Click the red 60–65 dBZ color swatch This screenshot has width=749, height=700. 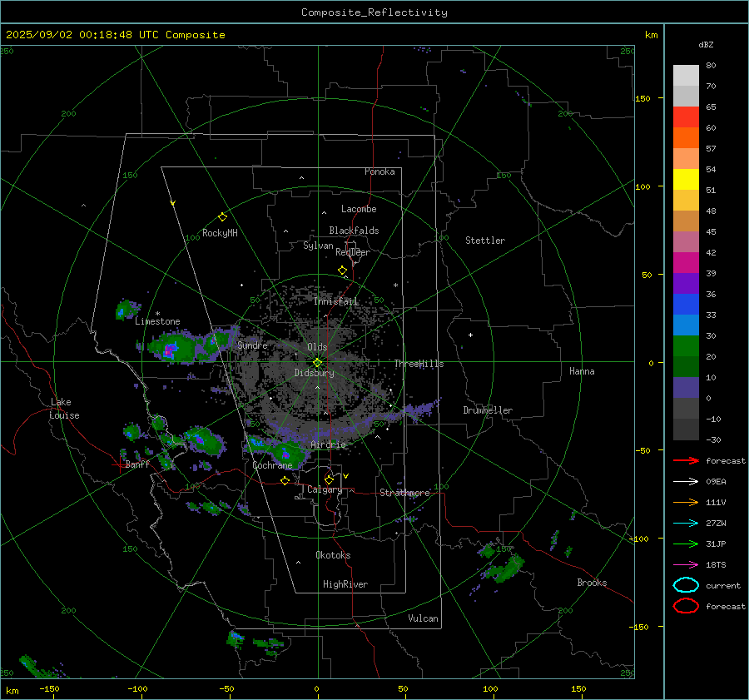click(686, 117)
